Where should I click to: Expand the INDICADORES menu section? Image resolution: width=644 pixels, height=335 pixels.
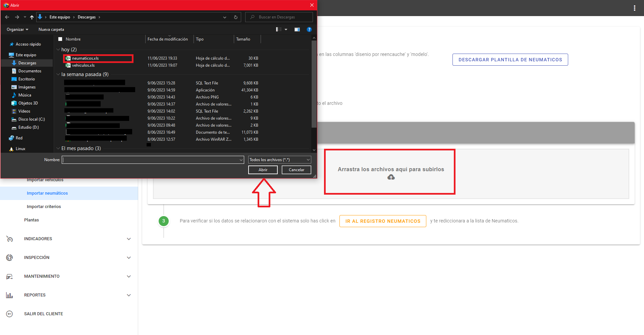pos(129,239)
